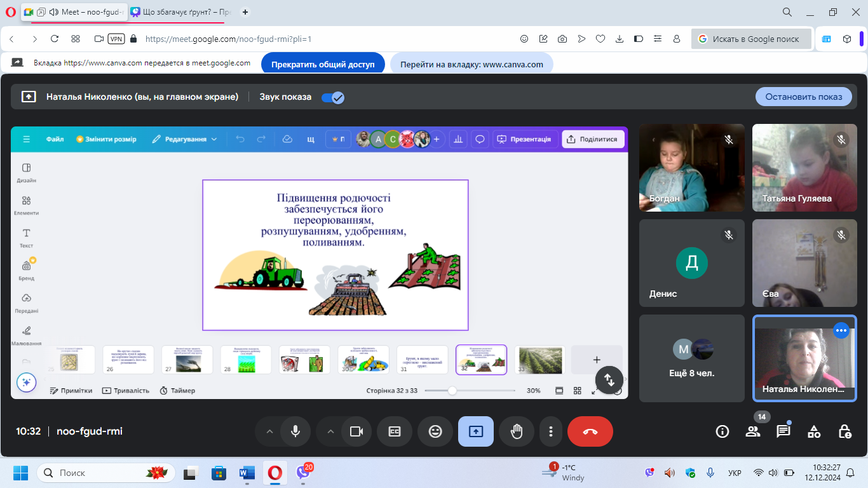The image size is (868, 488).
Task: Open the Текст panel
Action: [x=27, y=238]
